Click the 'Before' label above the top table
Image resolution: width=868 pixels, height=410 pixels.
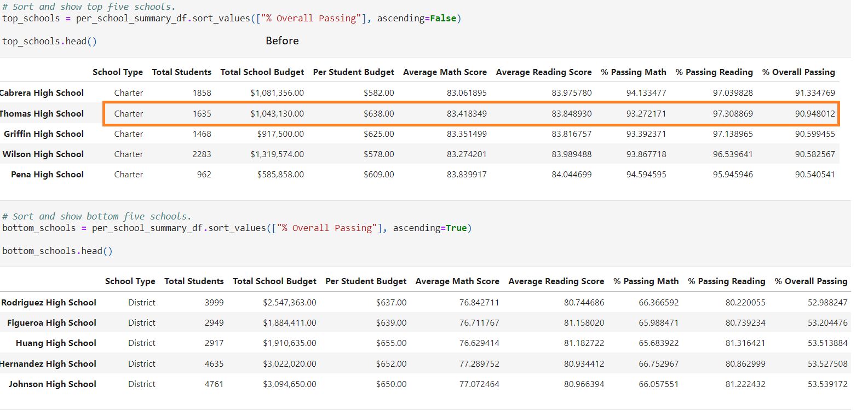click(282, 41)
